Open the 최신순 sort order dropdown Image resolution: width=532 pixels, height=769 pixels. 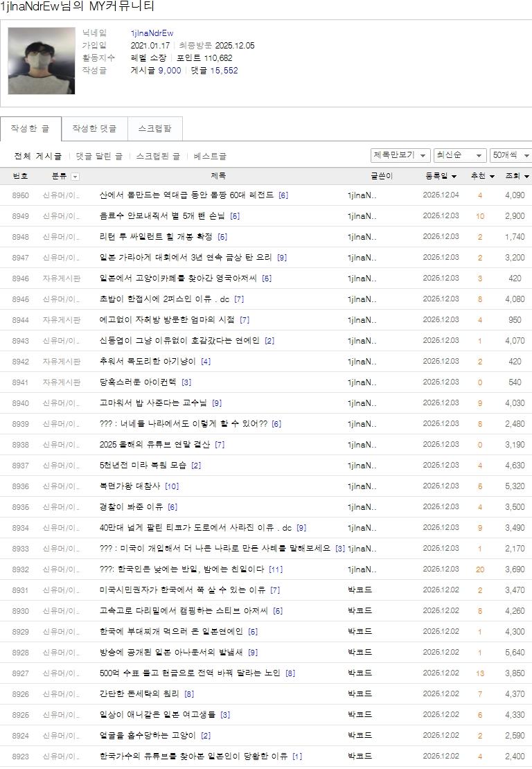460,155
